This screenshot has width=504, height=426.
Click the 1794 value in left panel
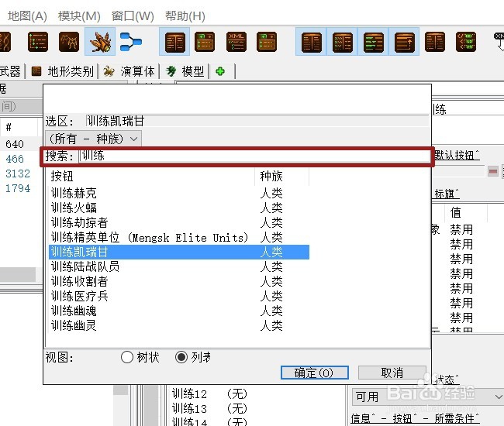click(18, 188)
